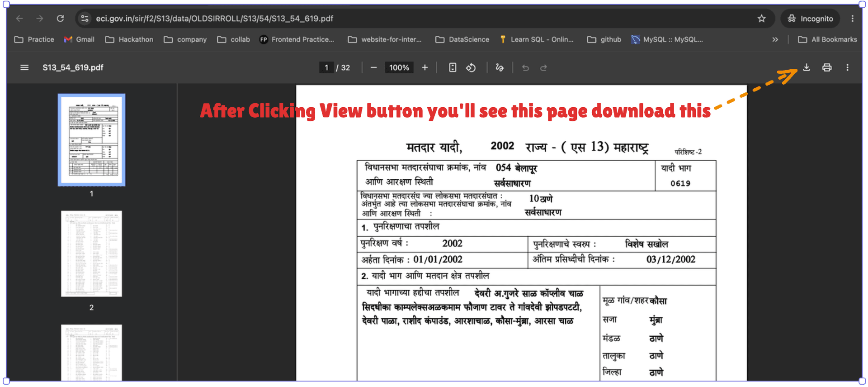Open Learn SQL bookmark
The height and width of the screenshot is (387, 868).
tap(536, 39)
